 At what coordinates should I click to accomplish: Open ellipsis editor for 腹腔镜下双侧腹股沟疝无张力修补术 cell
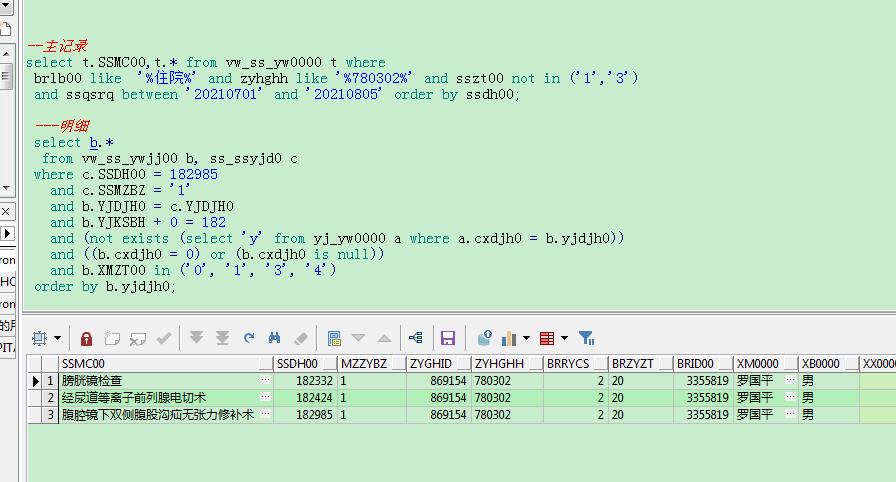pyautogui.click(x=265, y=414)
